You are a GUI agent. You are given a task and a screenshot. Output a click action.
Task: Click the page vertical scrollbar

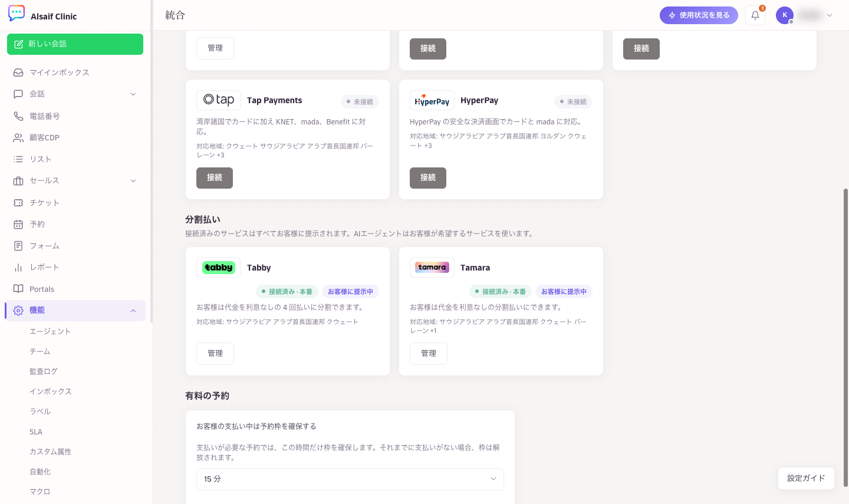845,337
